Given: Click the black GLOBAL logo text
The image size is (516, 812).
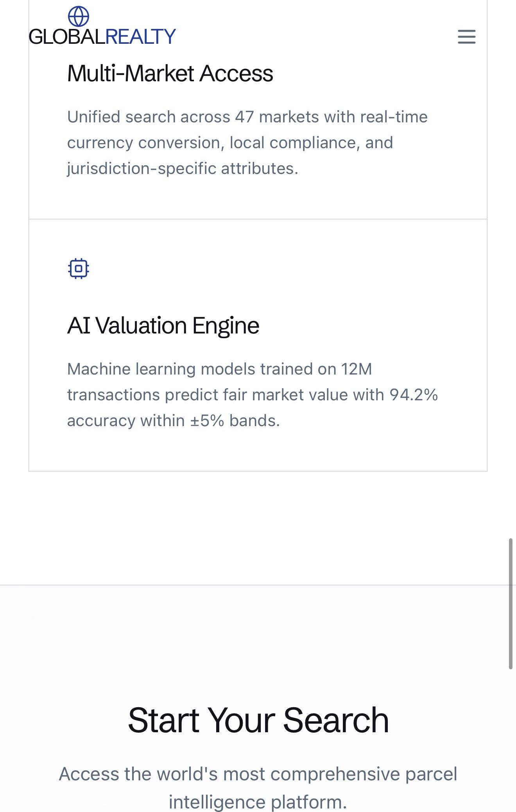Looking at the screenshot, I should (x=67, y=37).
